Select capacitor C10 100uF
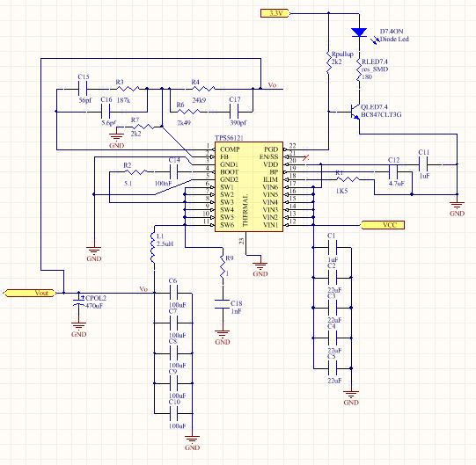The height and width of the screenshot is (465, 476). click(x=173, y=413)
